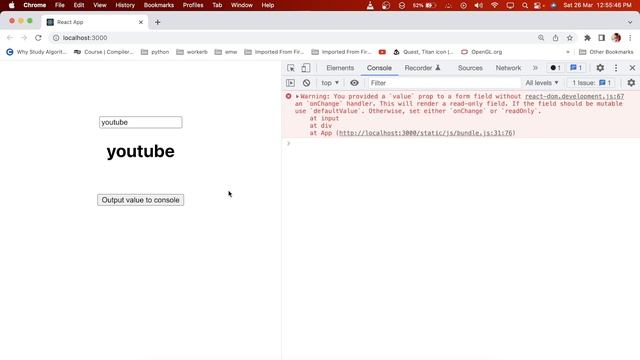This screenshot has height=360, width=640.
Task: Open OpenGL.org bookmark
Action: [482, 52]
